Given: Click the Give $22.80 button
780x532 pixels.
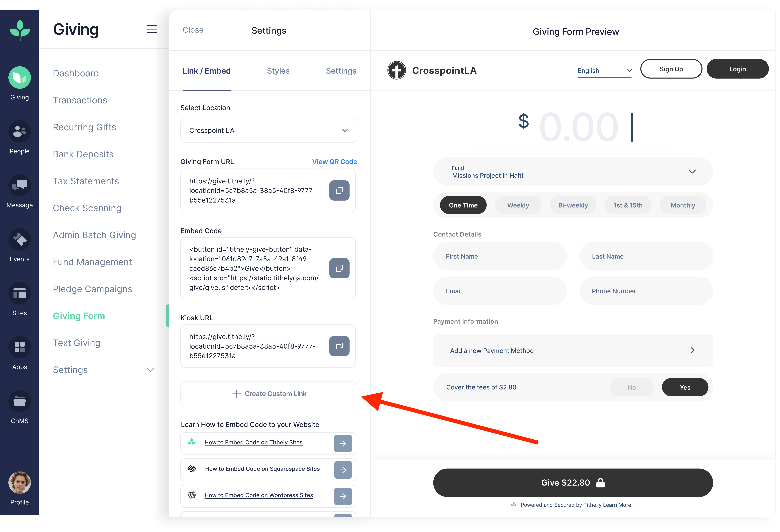Looking at the screenshot, I should point(573,483).
